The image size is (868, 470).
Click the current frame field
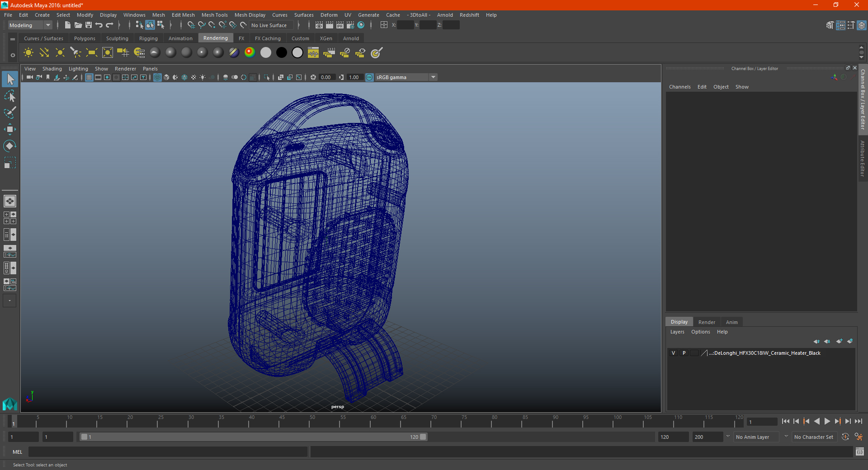[x=762, y=422]
